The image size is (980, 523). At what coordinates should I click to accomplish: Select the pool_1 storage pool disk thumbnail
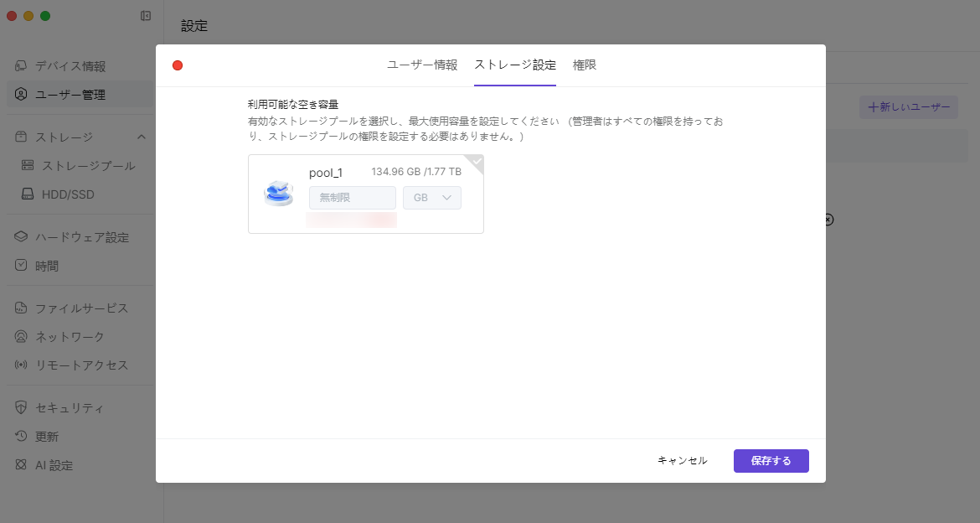click(x=279, y=194)
